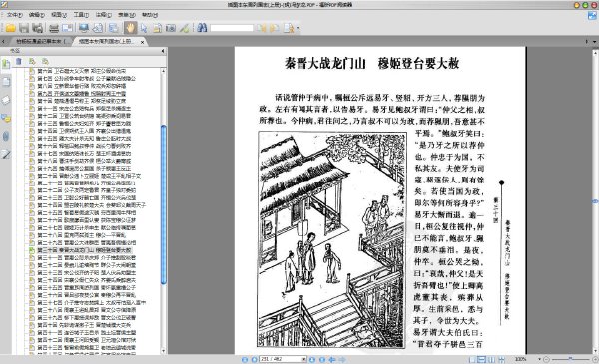The height and width of the screenshot is (364, 599).
Task: Close the active document tab
Action: pyautogui.click(x=143, y=42)
